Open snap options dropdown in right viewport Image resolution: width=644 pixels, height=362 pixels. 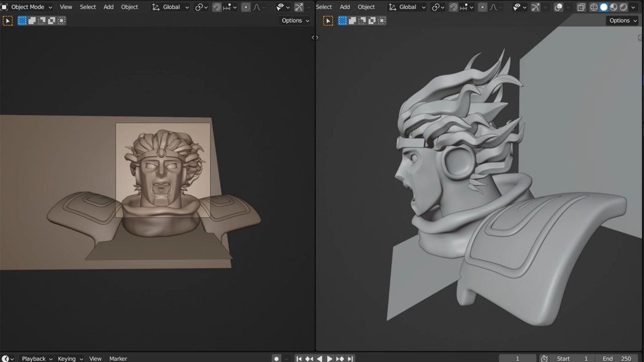coord(466,7)
